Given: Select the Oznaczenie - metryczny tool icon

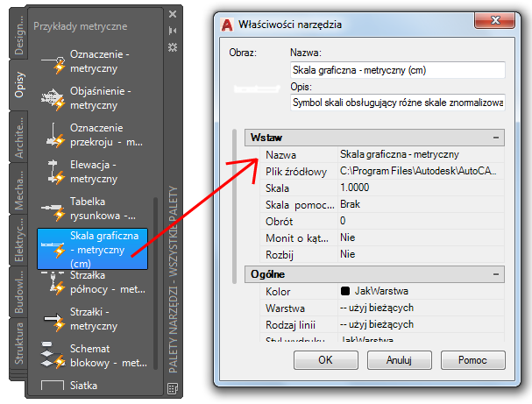Looking at the screenshot, I should [53, 63].
